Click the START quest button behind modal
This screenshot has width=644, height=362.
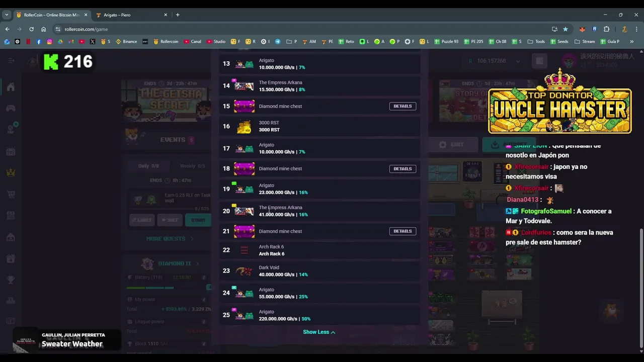click(x=198, y=220)
